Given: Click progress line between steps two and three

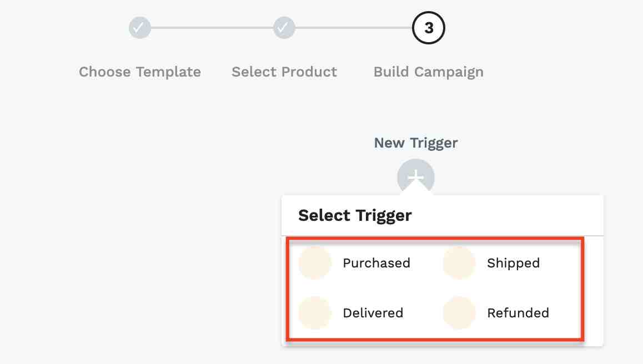Looking at the screenshot, I should [x=354, y=27].
